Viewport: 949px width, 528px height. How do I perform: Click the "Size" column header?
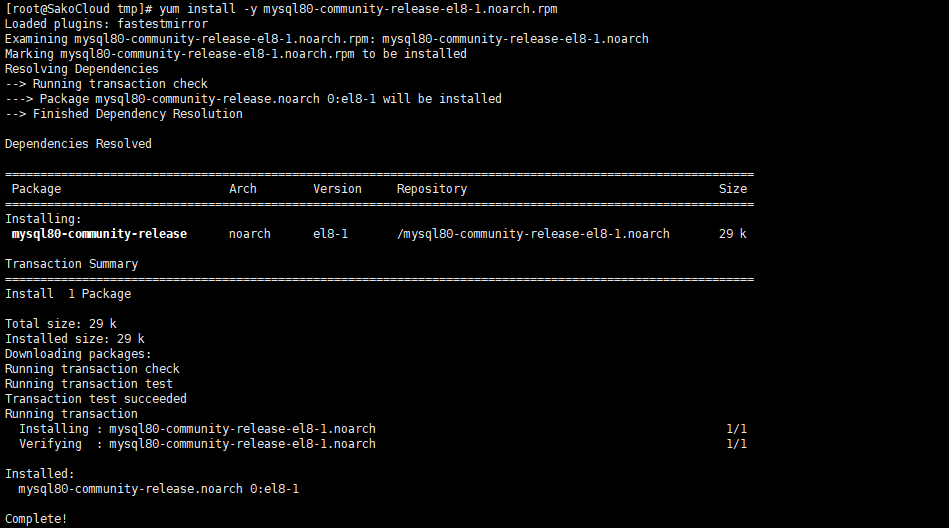(733, 189)
